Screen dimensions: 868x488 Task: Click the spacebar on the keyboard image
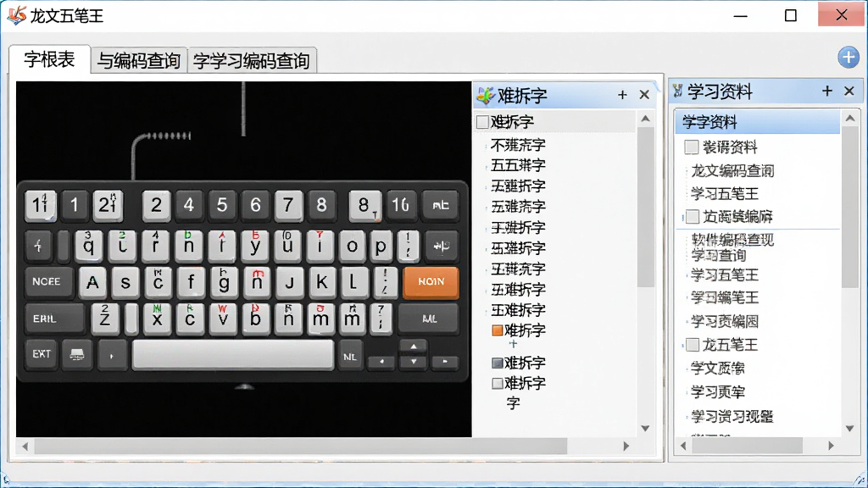(233, 354)
